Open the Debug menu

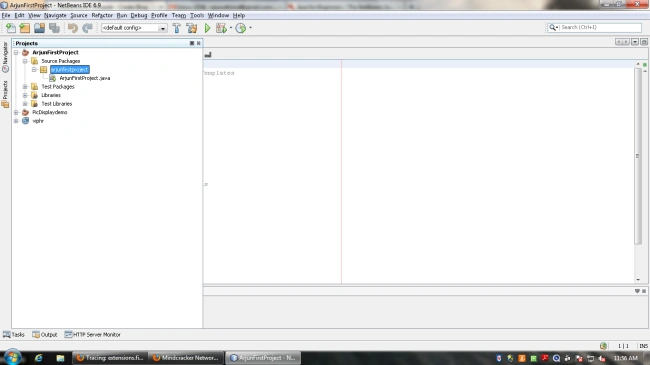(139, 15)
